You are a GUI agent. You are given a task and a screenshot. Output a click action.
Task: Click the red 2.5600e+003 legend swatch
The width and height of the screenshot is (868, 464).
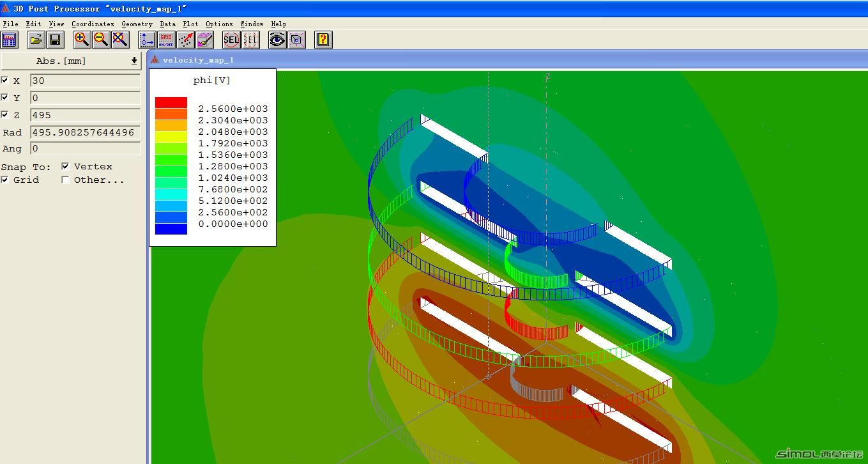pos(171,103)
